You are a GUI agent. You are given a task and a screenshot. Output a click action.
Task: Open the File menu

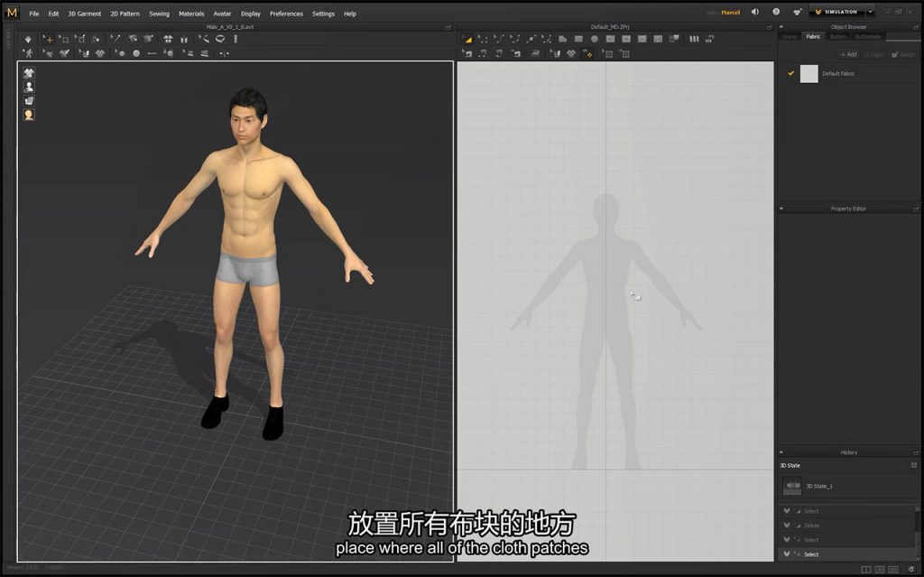pyautogui.click(x=34, y=14)
